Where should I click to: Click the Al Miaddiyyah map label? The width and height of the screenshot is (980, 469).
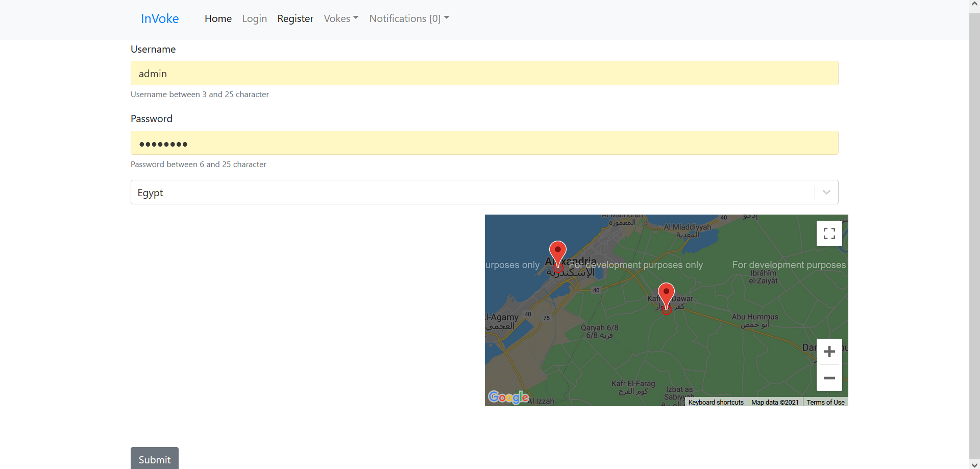click(687, 230)
